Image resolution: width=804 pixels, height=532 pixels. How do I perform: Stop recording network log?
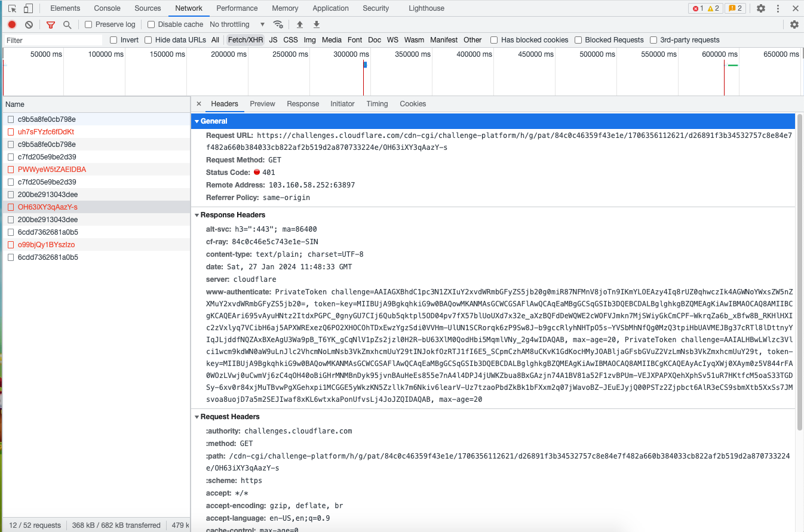click(x=11, y=24)
